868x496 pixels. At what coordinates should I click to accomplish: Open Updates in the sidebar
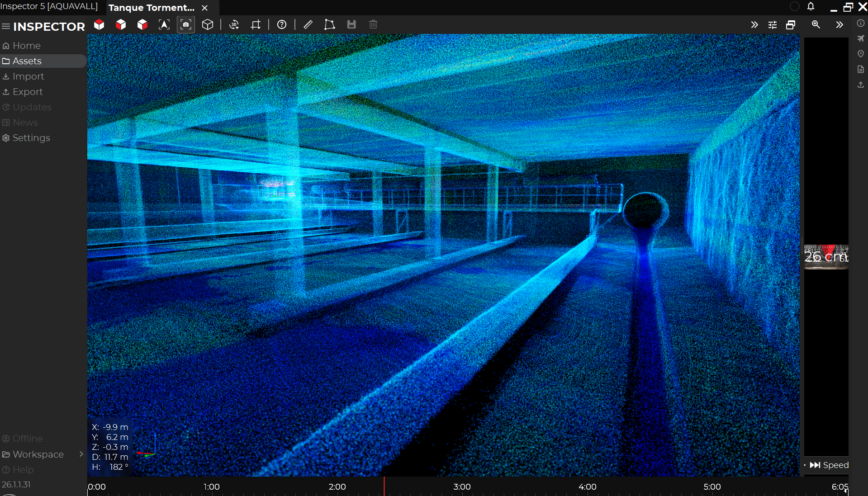coord(43,107)
